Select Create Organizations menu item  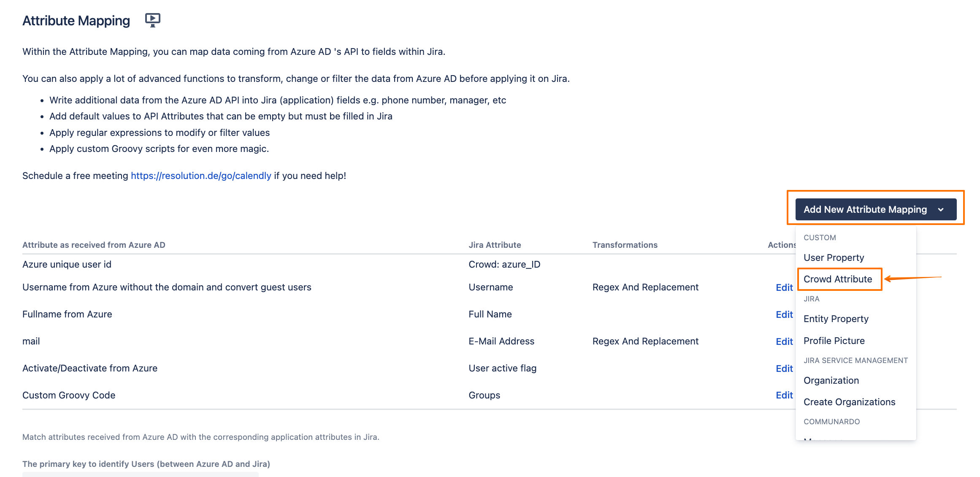[849, 402]
